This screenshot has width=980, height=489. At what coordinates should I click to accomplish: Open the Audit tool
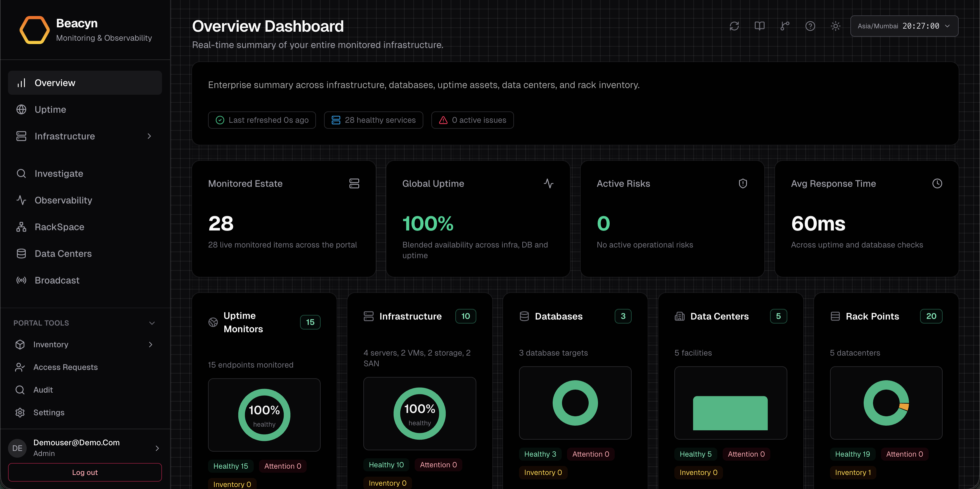85,390
